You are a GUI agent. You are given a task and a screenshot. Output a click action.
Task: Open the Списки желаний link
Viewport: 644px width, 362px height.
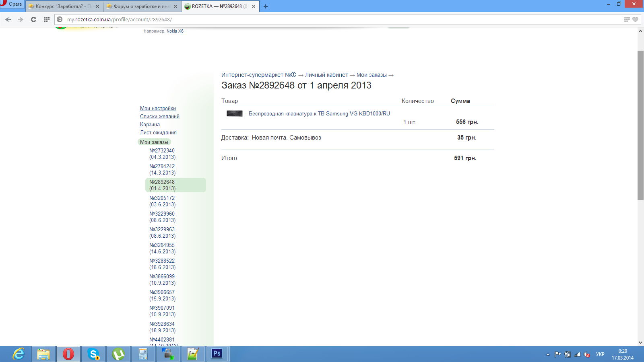coord(159,117)
